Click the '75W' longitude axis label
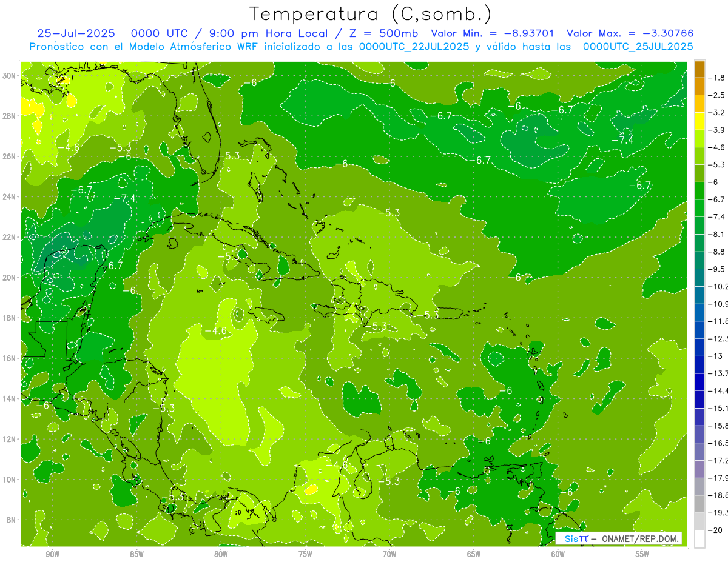Viewport: 728px width, 562px height. pos(305,554)
